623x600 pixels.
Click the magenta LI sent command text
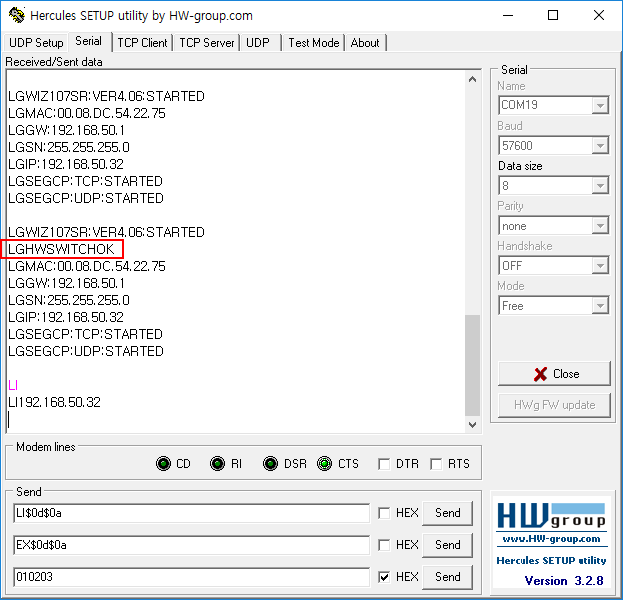point(13,385)
